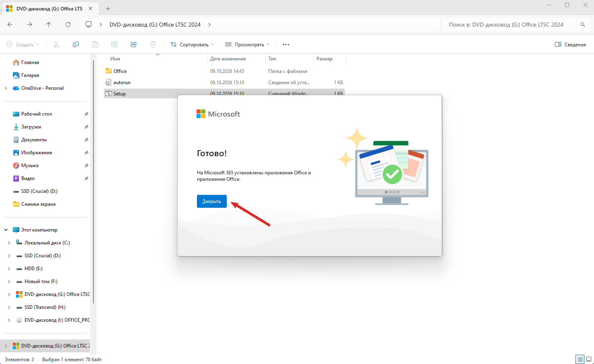Select the Setup file row
This screenshot has height=364, width=594.
coord(224,93)
